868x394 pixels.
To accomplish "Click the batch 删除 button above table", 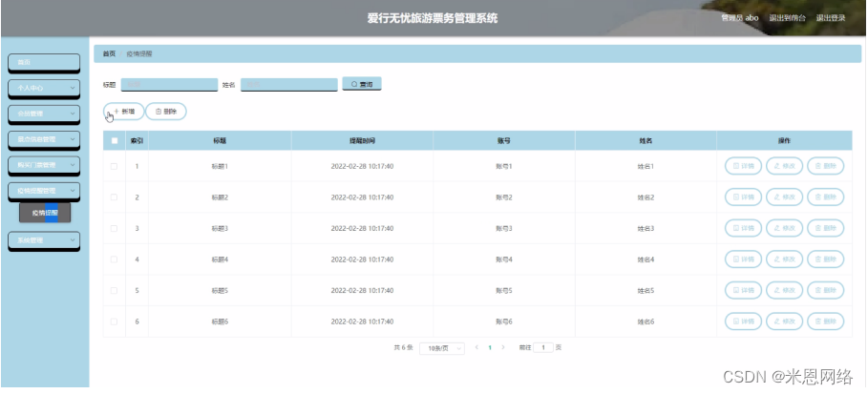I will click(166, 112).
